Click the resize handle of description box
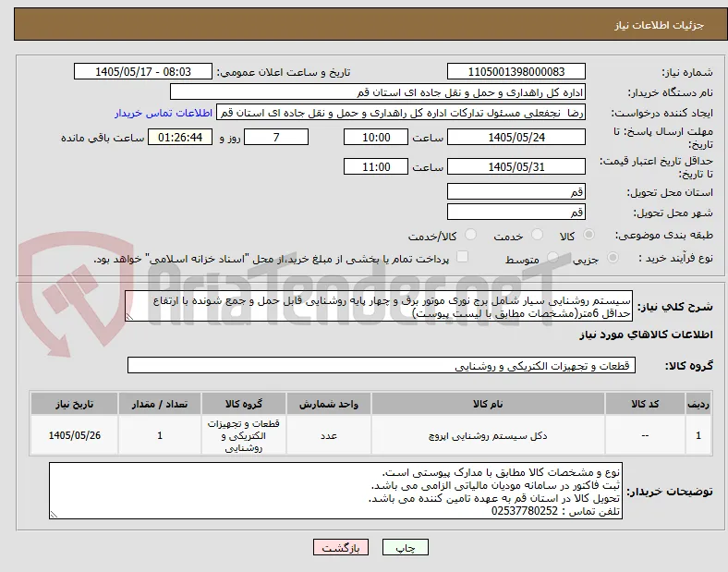The width and height of the screenshot is (728, 572). (129, 317)
